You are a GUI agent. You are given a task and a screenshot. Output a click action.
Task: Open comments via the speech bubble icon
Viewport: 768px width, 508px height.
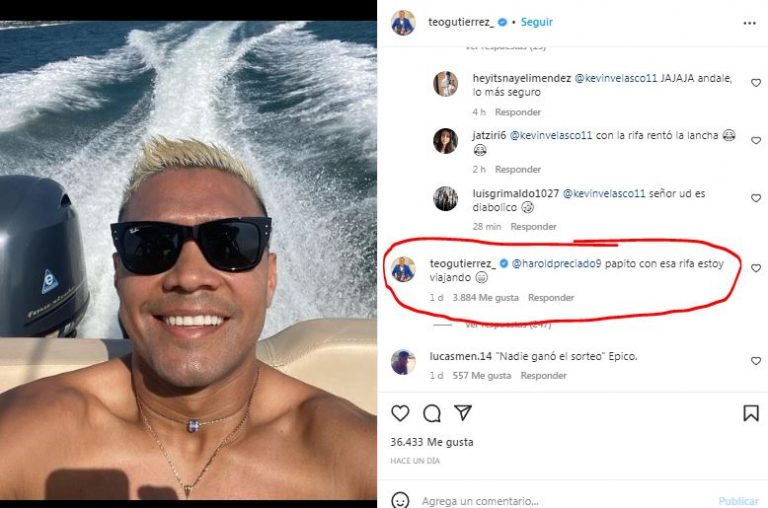point(432,413)
